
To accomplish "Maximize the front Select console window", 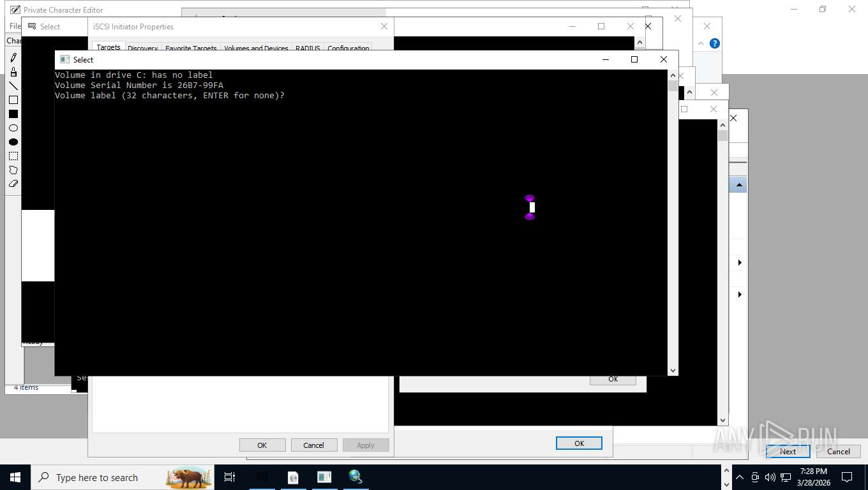I will coord(634,59).
